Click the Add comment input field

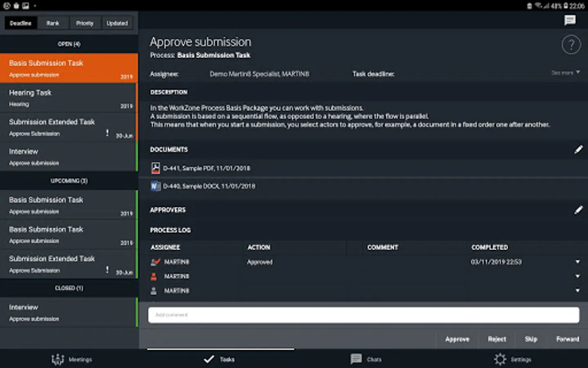coord(363,315)
